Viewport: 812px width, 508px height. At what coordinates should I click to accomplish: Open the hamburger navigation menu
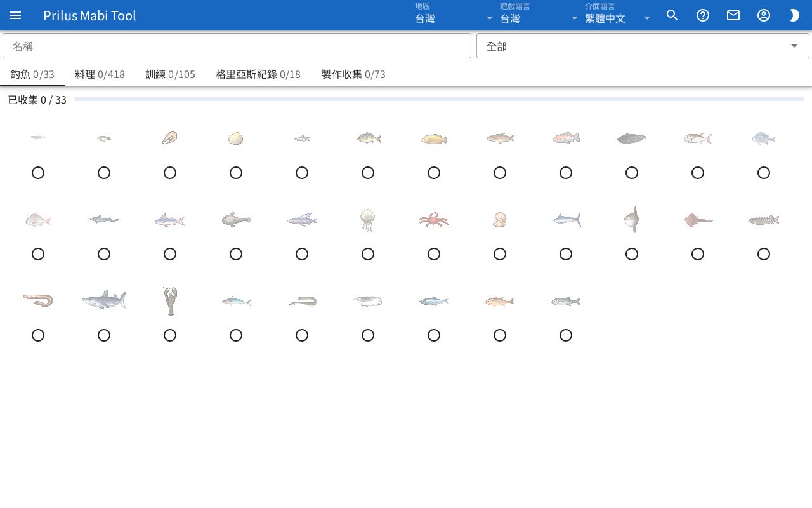pyautogui.click(x=15, y=15)
